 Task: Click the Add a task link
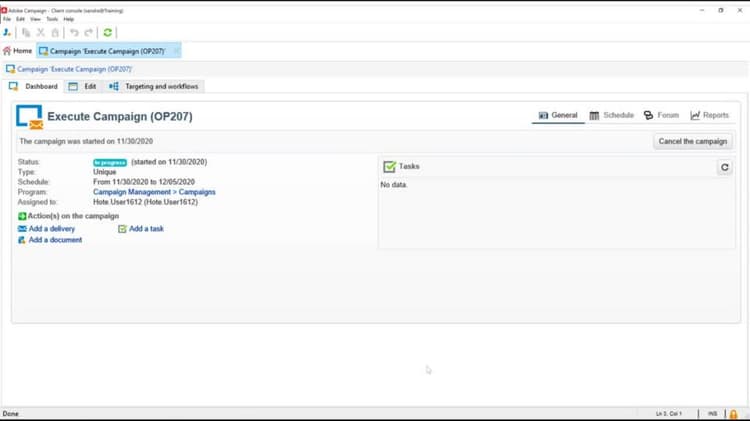[x=146, y=229]
